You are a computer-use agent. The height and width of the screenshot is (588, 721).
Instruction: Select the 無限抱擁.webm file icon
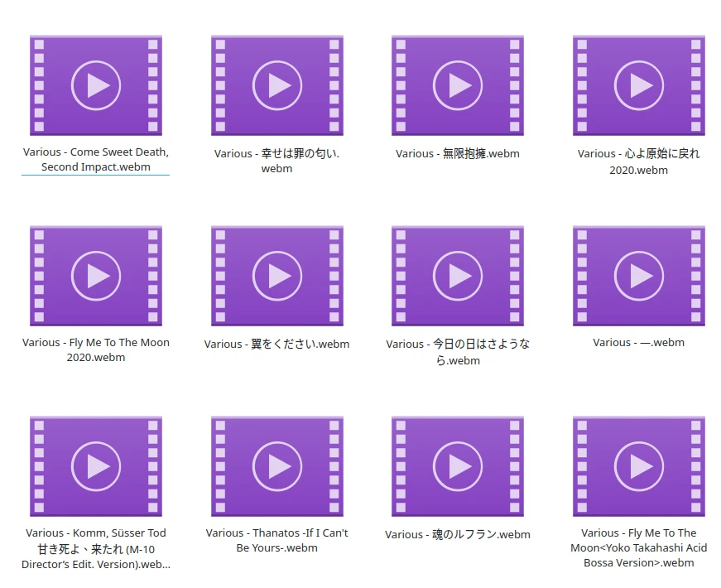(458, 85)
